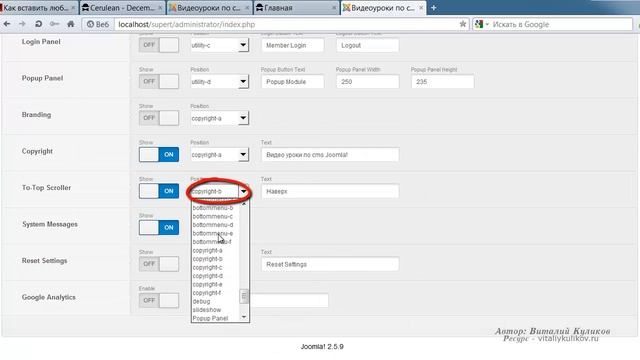Switch to third tab 'Видеоуроки по с...'
The image size is (640, 360).
(x=209, y=8)
